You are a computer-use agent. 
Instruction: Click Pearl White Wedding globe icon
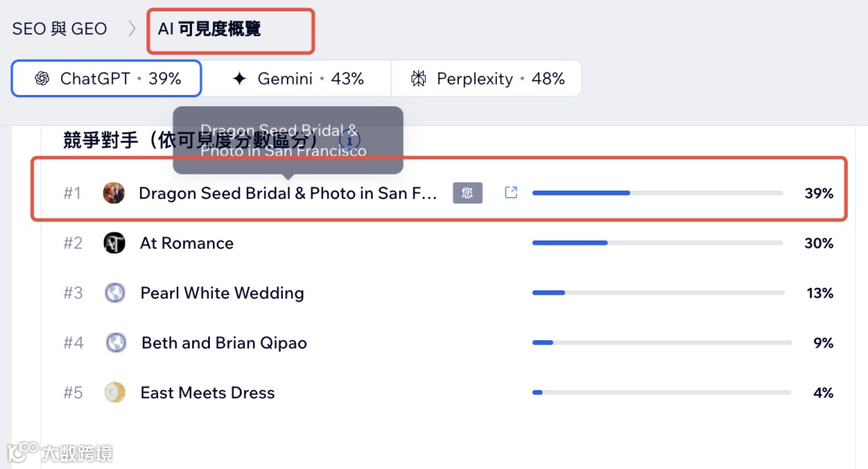pos(115,293)
